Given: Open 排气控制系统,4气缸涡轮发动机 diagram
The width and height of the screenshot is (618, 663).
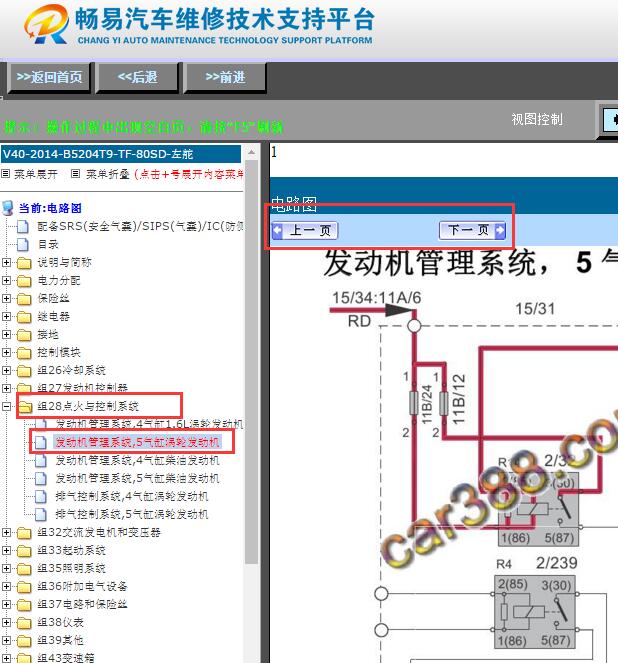Looking at the screenshot, I should [132, 496].
